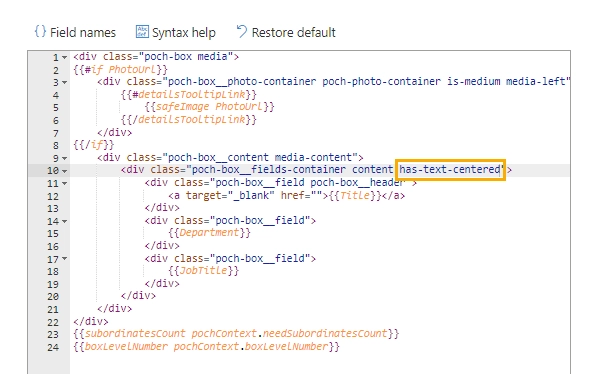Click the Syntax help icon
The width and height of the screenshot is (597, 374).
tap(142, 32)
